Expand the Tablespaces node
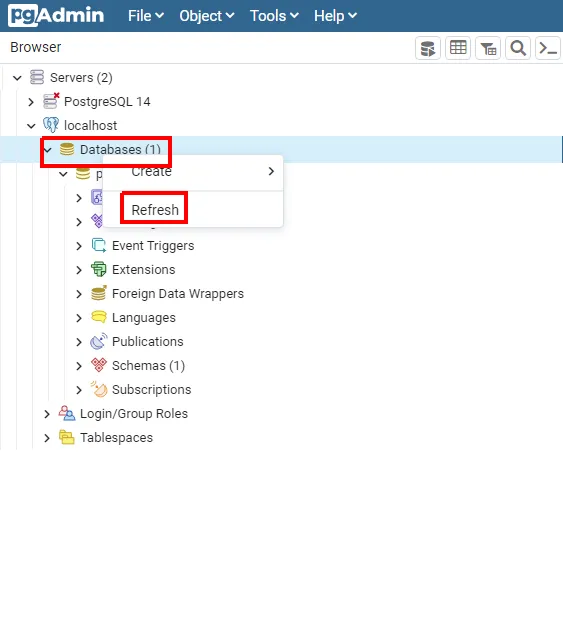The height and width of the screenshot is (619, 563). 47,438
